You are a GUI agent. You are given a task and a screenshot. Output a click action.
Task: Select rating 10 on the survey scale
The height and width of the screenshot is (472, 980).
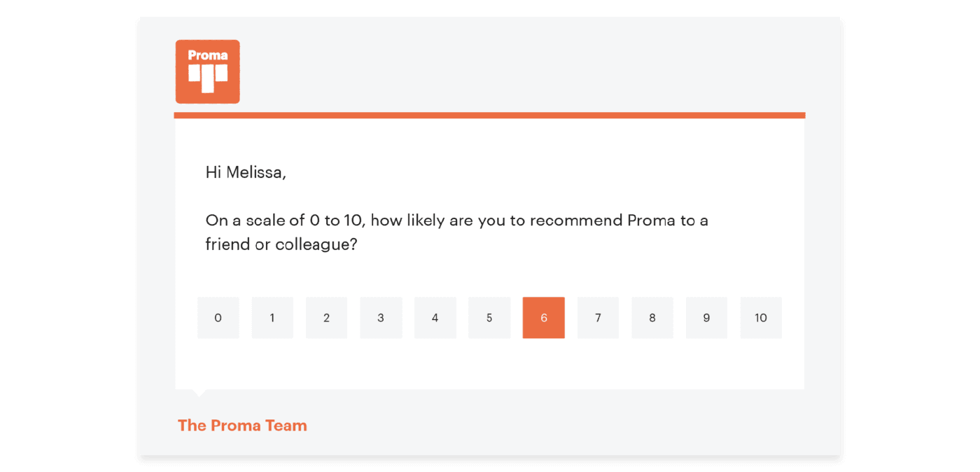click(x=760, y=317)
